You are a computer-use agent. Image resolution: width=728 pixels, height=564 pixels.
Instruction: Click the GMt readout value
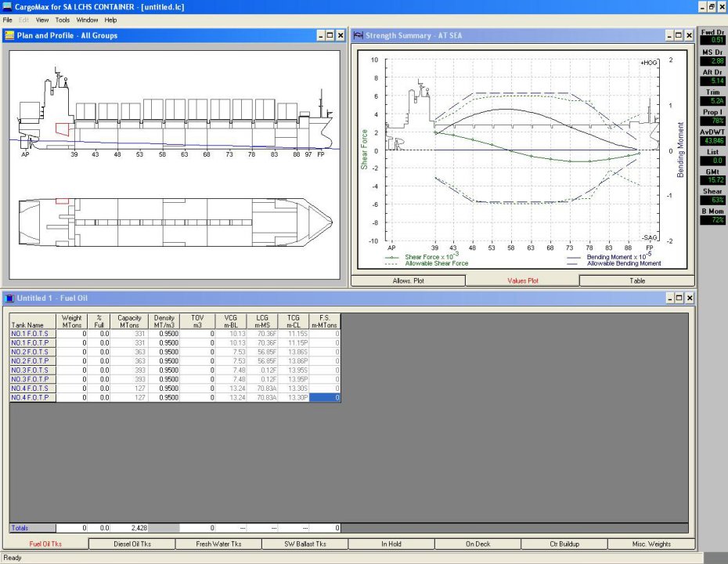click(712, 180)
